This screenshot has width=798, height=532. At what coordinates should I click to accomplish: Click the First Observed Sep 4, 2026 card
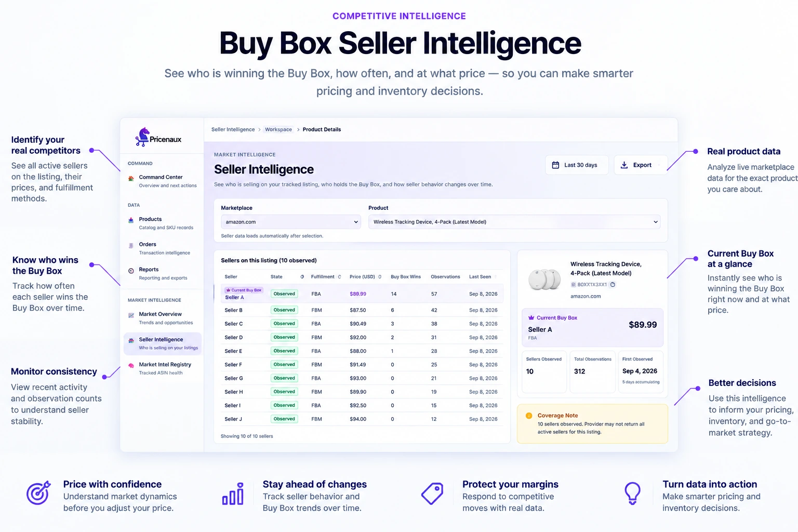pyautogui.click(x=641, y=372)
